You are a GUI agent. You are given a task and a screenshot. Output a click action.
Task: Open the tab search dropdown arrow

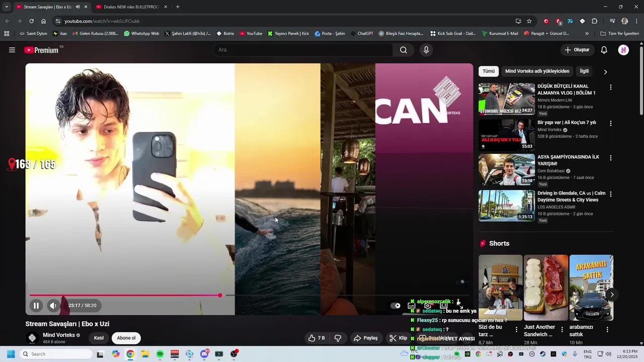click(x=7, y=7)
